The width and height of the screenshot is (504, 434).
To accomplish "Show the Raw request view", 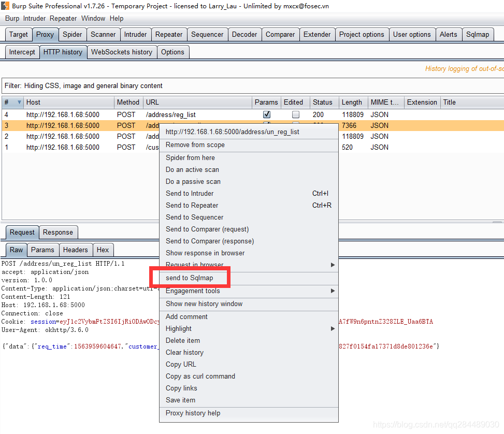I will (16, 250).
